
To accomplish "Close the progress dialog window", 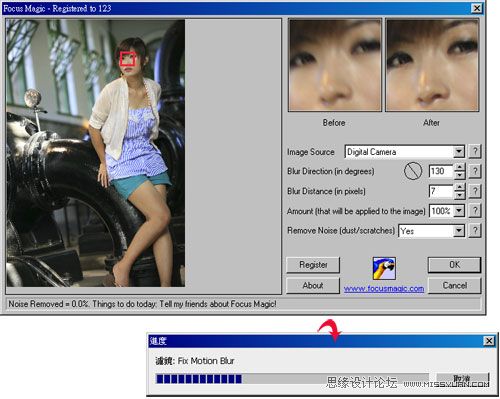I will click(x=489, y=341).
